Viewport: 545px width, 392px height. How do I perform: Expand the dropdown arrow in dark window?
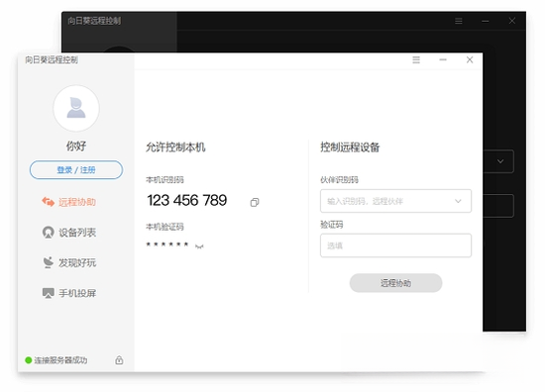(x=500, y=161)
